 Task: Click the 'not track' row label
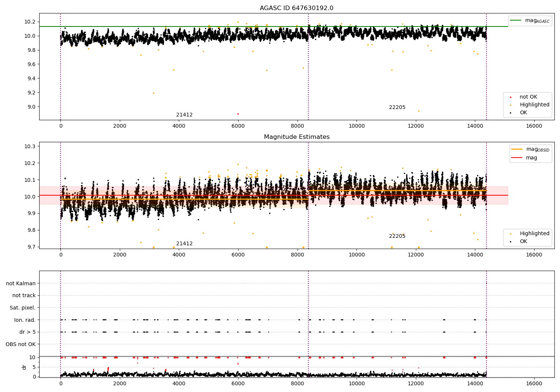tap(24, 296)
